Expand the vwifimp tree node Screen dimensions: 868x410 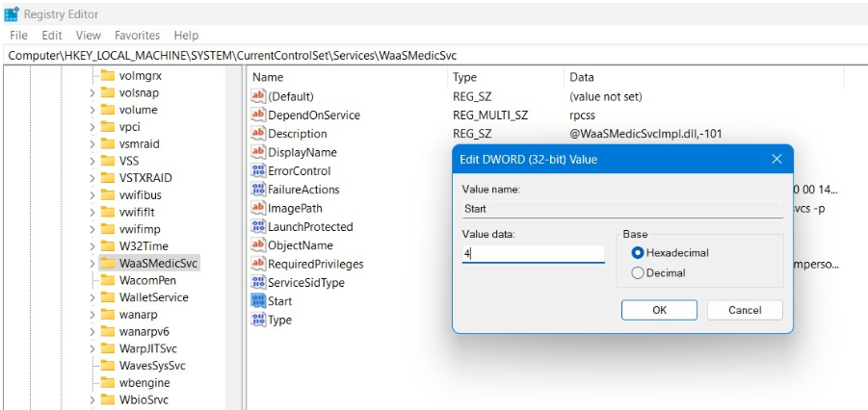[92, 229]
